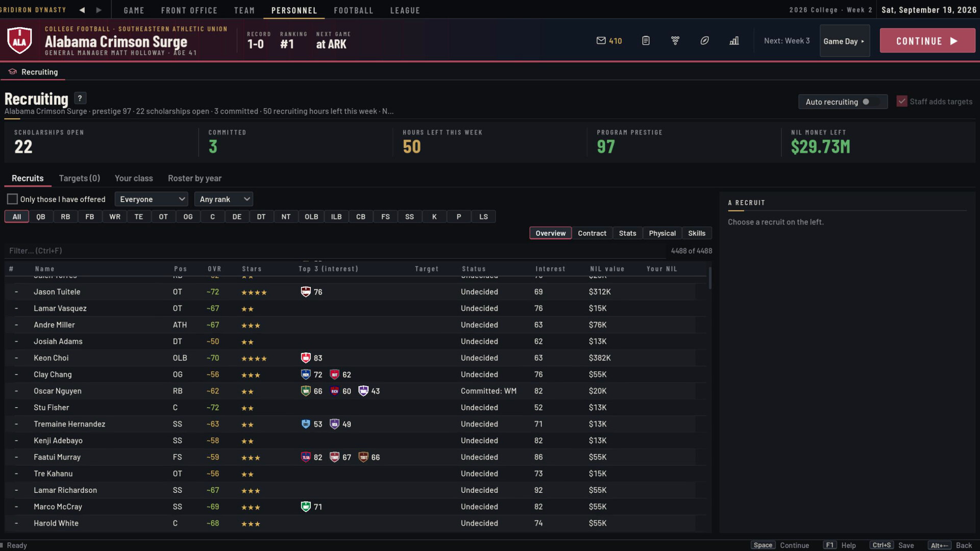980x551 pixels.
Task: Sort by the OVR column header
Action: coord(214,269)
